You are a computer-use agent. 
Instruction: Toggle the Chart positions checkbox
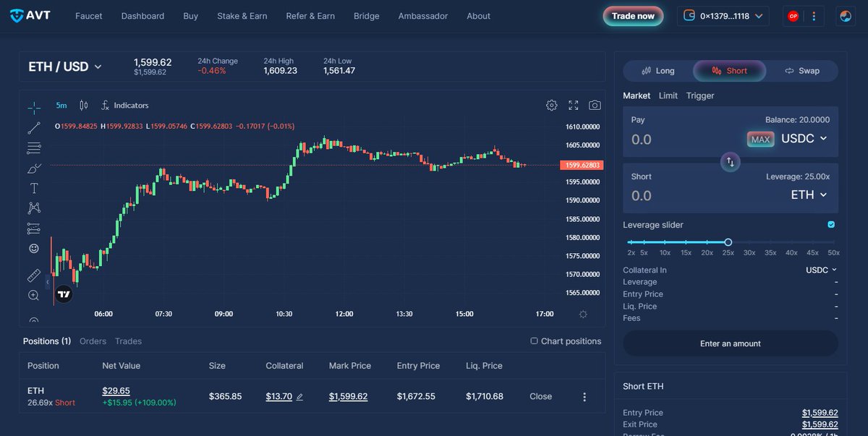534,341
